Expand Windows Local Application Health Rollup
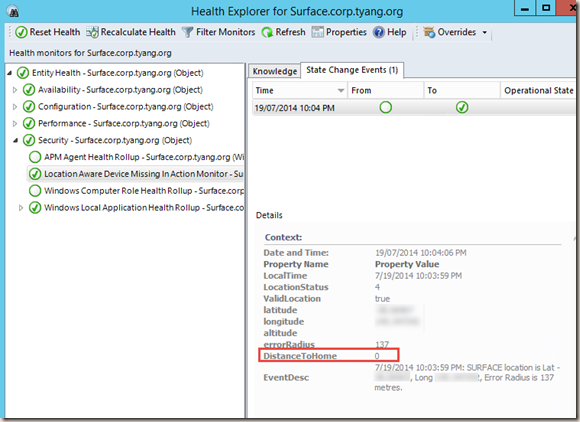This screenshot has width=580, height=422. (x=21, y=208)
